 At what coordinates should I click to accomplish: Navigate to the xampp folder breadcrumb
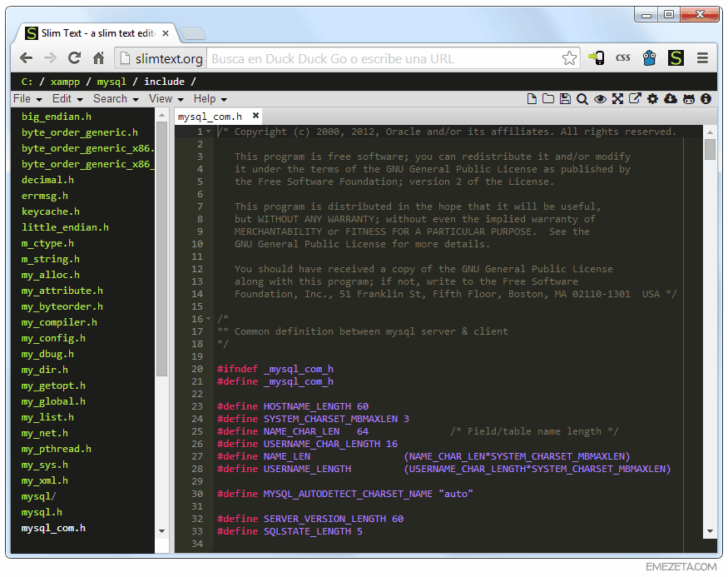pos(65,82)
